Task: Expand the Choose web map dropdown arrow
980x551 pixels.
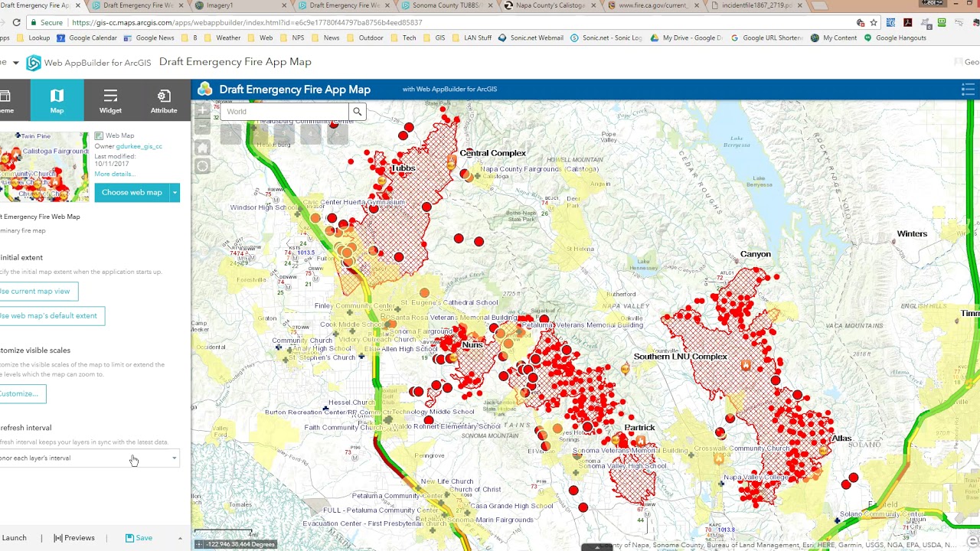Action: [175, 192]
